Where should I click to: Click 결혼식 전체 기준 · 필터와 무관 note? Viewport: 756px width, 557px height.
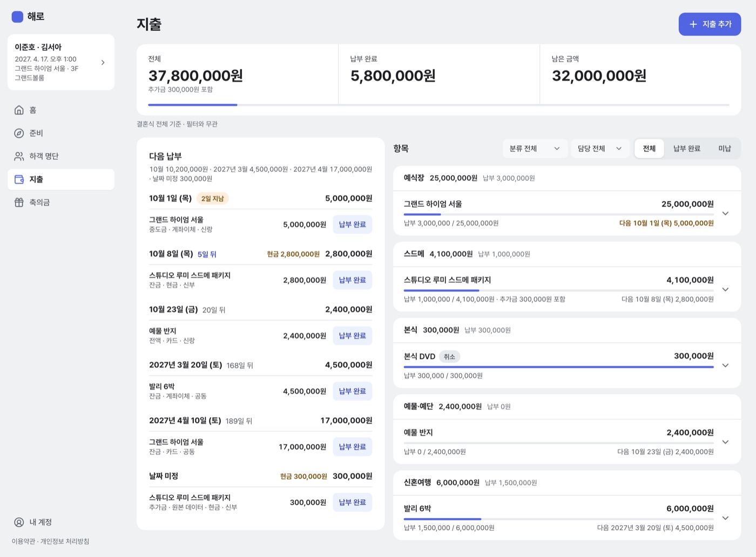[177, 124]
